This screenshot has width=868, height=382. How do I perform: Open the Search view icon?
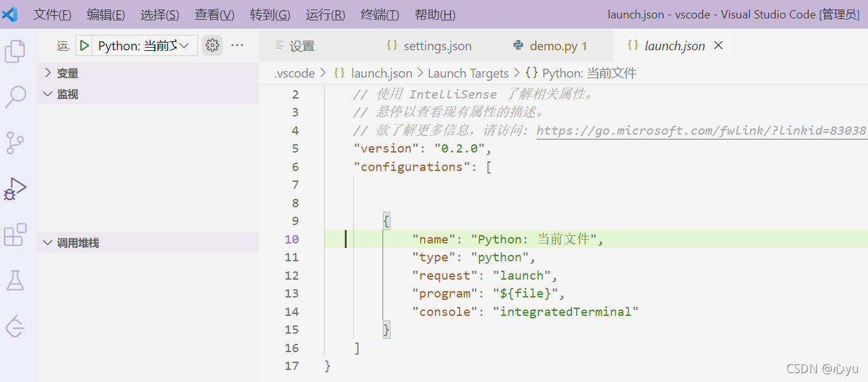click(15, 97)
